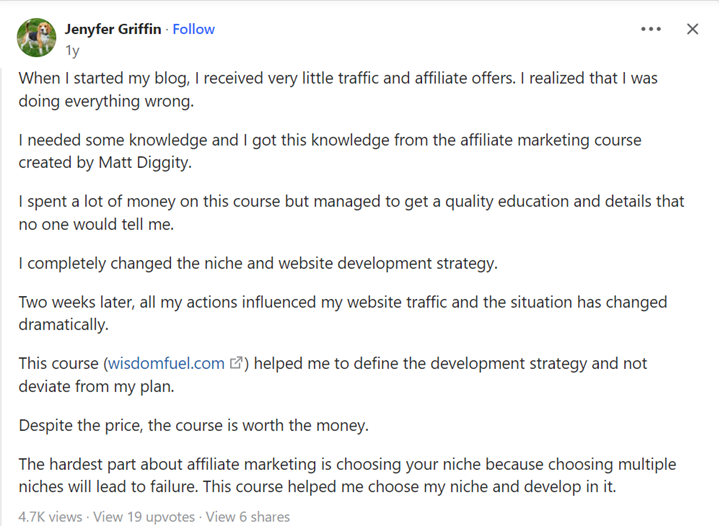This screenshot has width=719, height=526.
Task: Click the 4.7K views counter
Action: pyautogui.click(x=50, y=517)
